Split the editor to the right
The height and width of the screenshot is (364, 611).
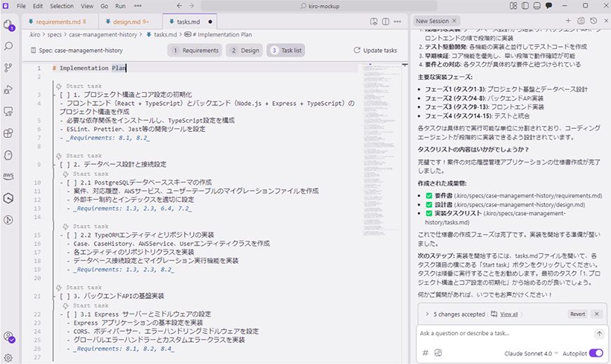[386, 22]
